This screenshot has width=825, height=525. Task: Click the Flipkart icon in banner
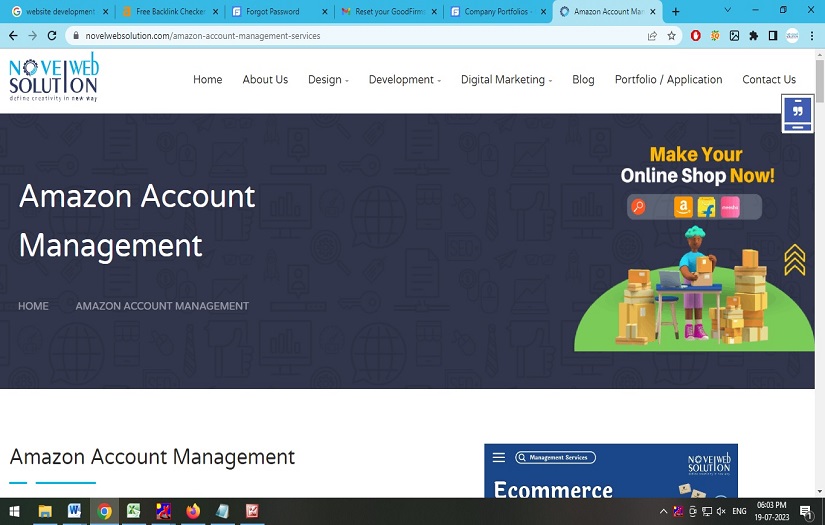coord(707,207)
